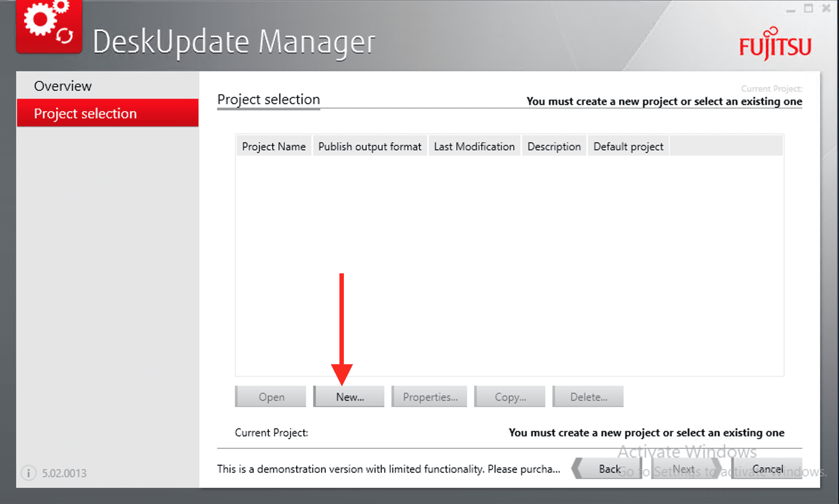Sort by the Project Name column
This screenshot has width=839, height=504.
(x=274, y=147)
